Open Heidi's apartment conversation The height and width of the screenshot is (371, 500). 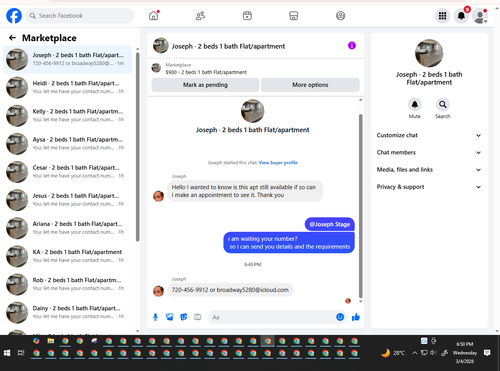[x=68, y=87]
